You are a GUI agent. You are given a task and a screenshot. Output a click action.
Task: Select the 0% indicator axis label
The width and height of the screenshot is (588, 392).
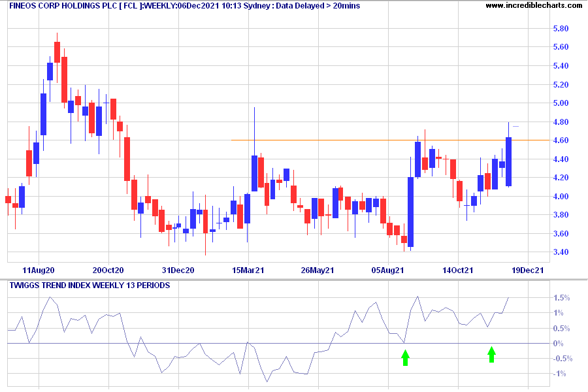(559, 344)
